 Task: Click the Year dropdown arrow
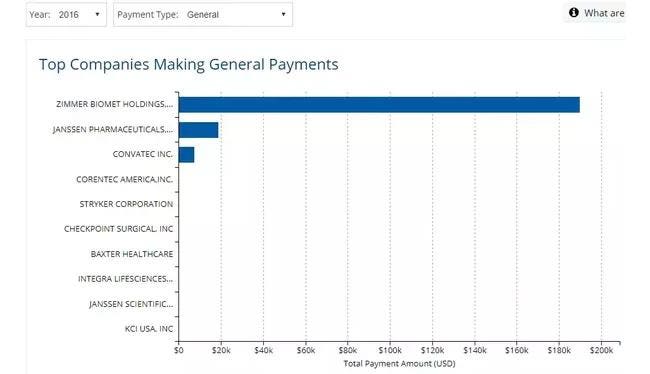(x=97, y=15)
